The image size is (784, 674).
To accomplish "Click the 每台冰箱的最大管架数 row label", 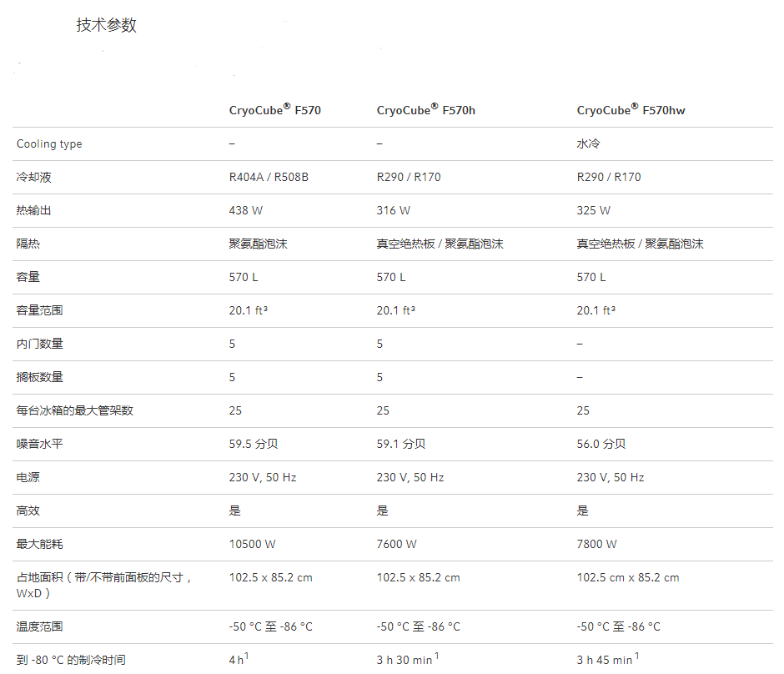I will click(75, 410).
